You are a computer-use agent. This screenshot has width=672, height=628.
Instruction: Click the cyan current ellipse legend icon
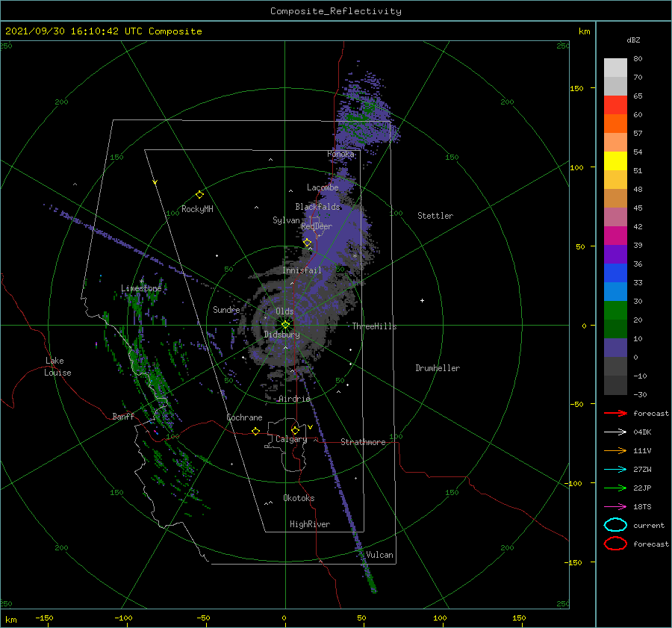click(615, 525)
